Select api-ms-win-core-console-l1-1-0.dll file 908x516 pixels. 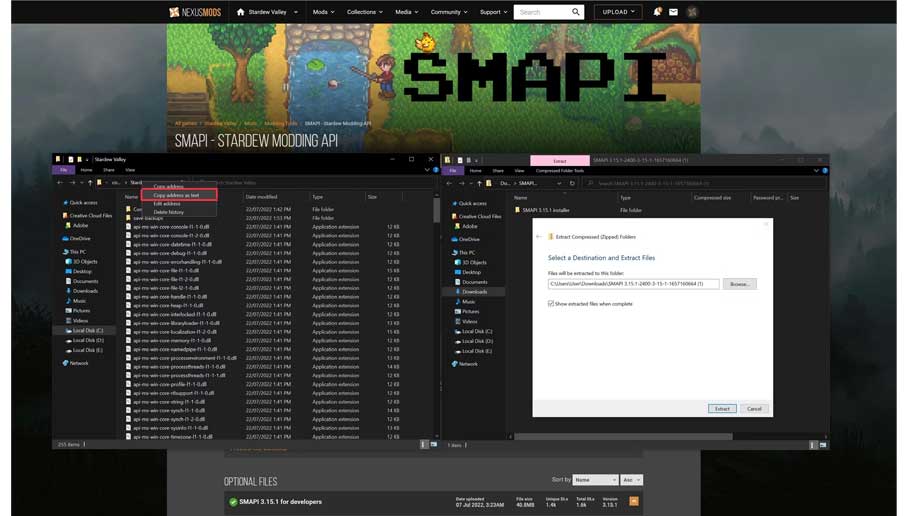pyautogui.click(x=168, y=227)
